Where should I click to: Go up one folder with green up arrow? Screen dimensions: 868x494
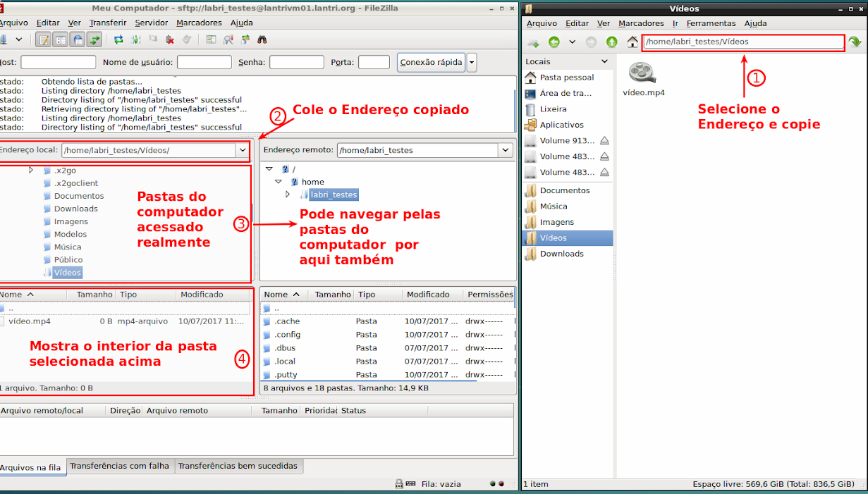tap(611, 42)
